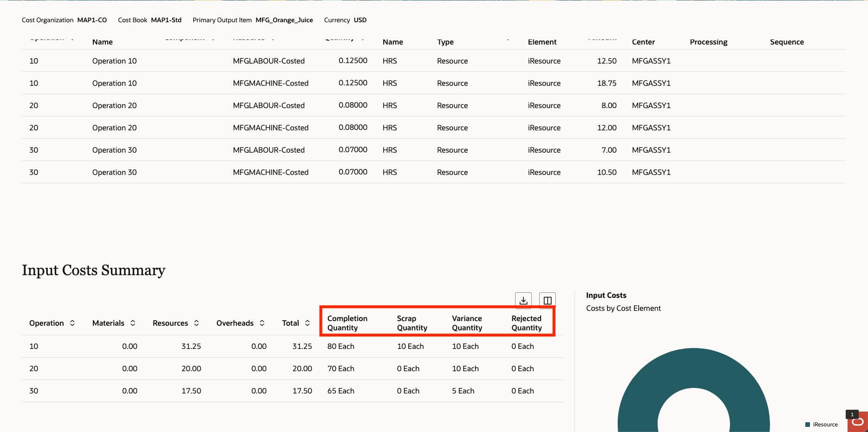Click the 65 Each completion quantity cell
This screenshot has width=868, height=432.
pyautogui.click(x=341, y=391)
